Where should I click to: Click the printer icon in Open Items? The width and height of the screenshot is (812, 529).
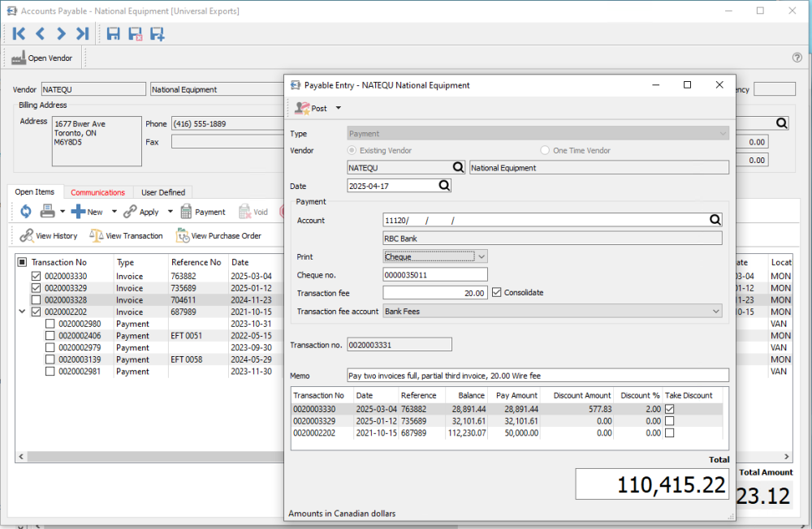coord(48,211)
